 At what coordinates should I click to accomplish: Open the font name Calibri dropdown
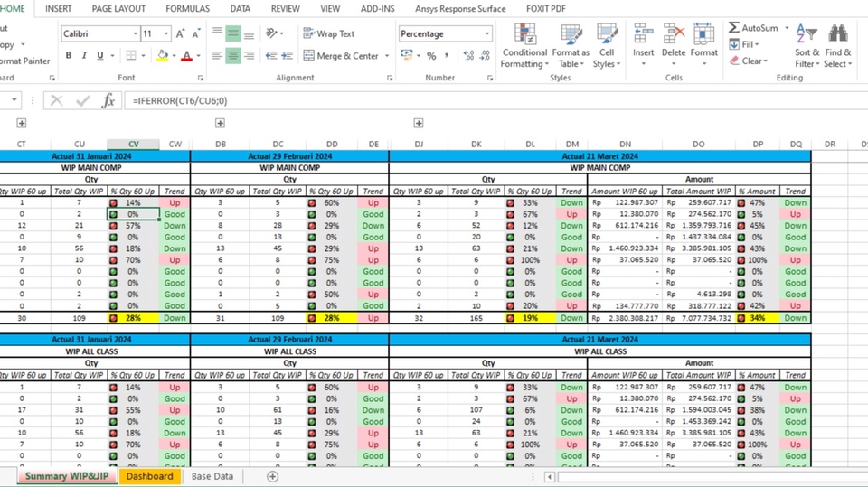[x=135, y=33]
